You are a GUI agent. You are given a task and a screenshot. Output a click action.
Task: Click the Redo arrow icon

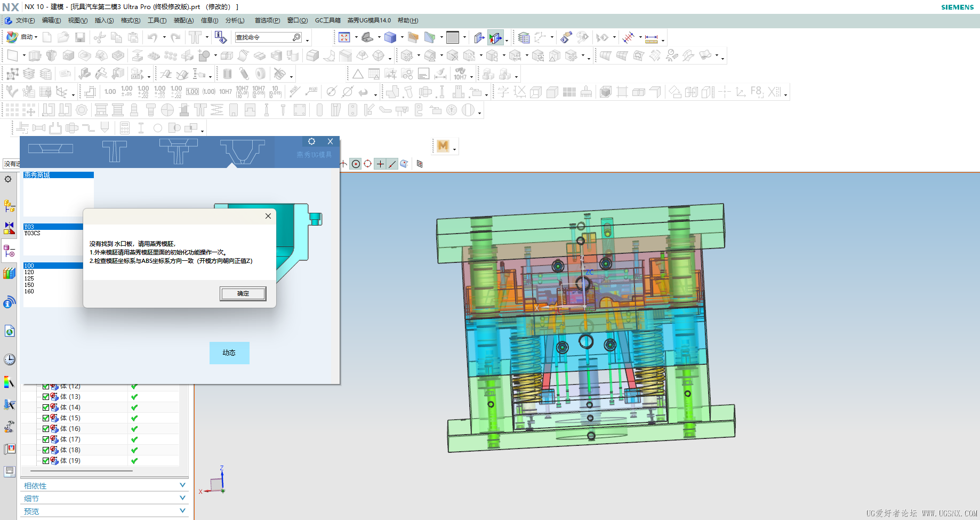tap(175, 37)
